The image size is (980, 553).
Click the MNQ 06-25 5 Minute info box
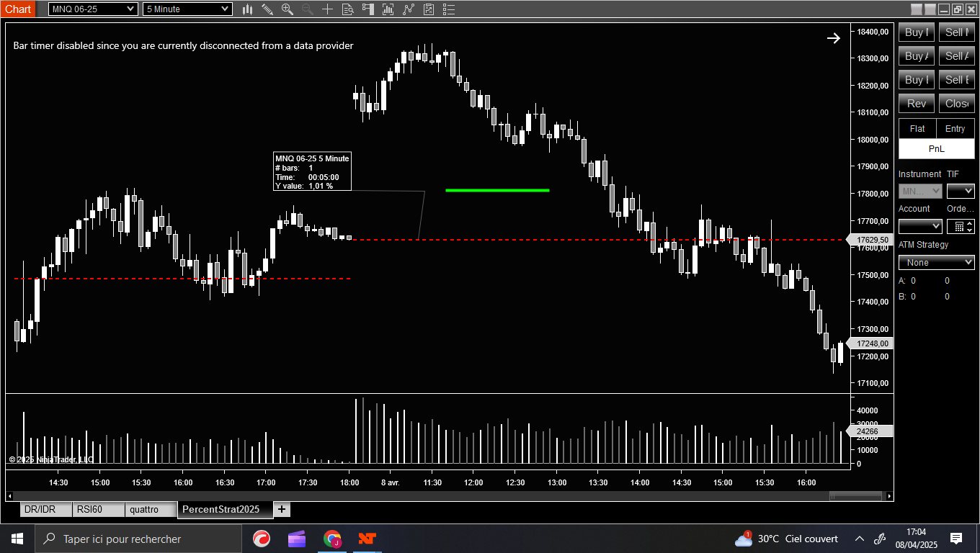click(312, 171)
